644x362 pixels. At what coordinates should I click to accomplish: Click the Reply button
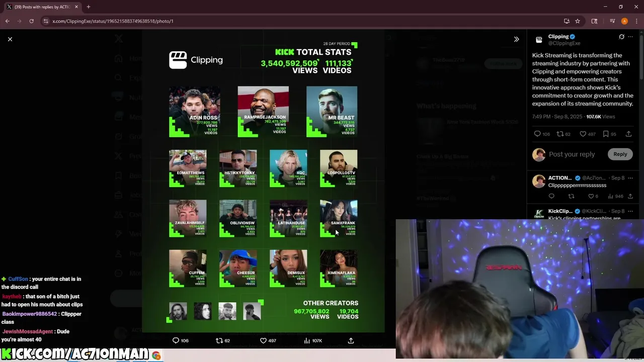tap(620, 154)
